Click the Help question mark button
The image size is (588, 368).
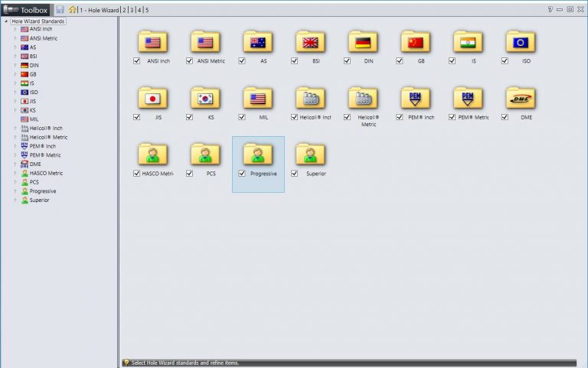(550, 9)
